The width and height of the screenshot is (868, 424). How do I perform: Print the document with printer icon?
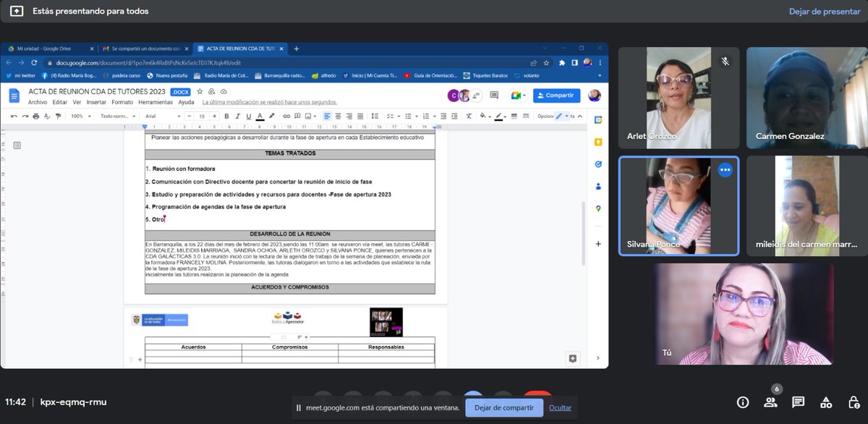pyautogui.click(x=36, y=116)
